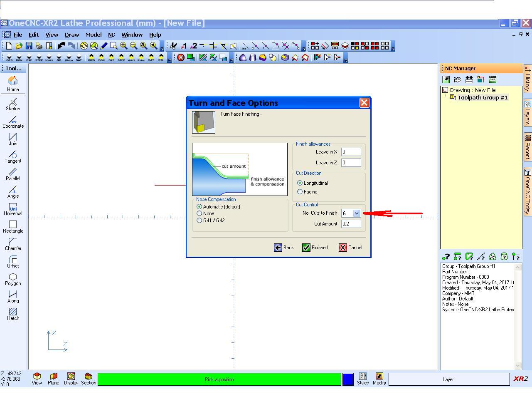Click the Print icon in the toolbar
Screen dimensions: 532x409
pos(39,46)
